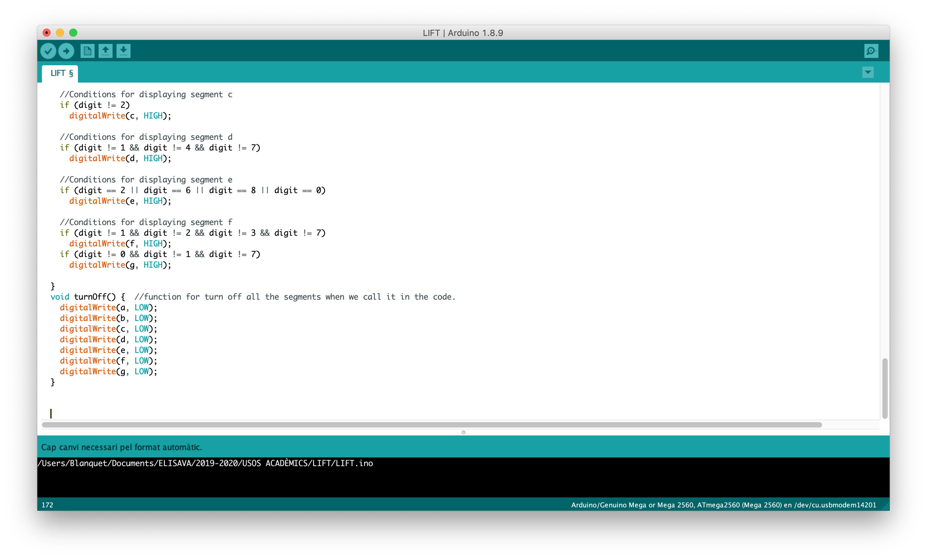Click the 'void turnOff() {' line

click(x=88, y=297)
